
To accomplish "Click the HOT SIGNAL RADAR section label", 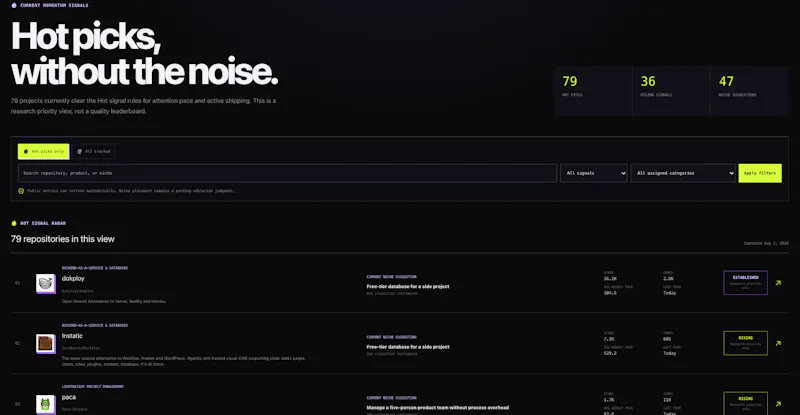I will coord(43,223).
